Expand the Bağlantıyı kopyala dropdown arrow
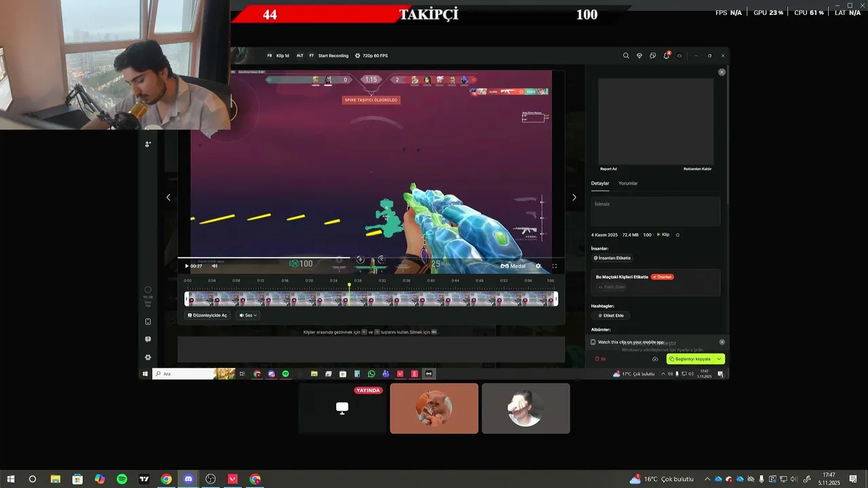 (719, 359)
